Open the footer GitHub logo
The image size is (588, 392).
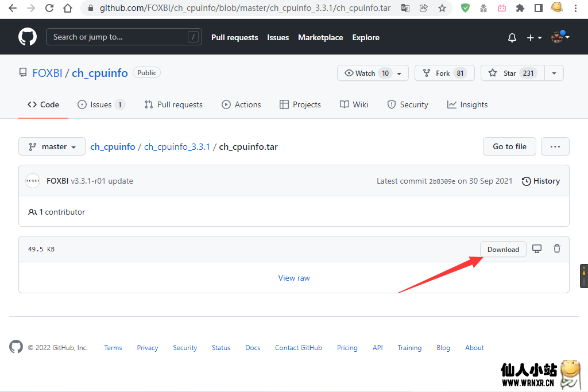click(16, 347)
